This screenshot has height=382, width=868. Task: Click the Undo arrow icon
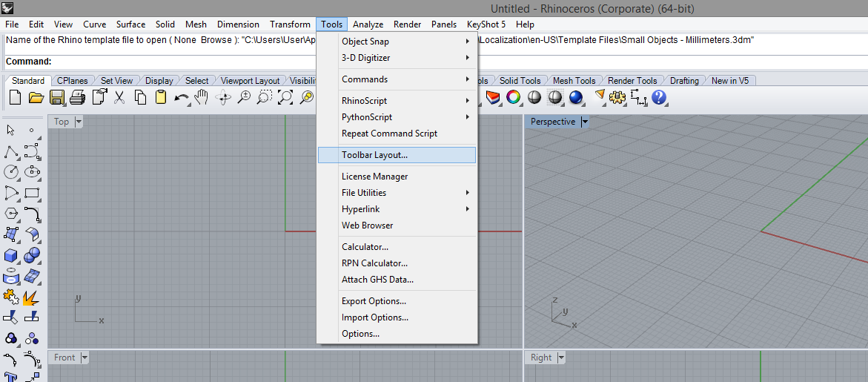click(182, 97)
